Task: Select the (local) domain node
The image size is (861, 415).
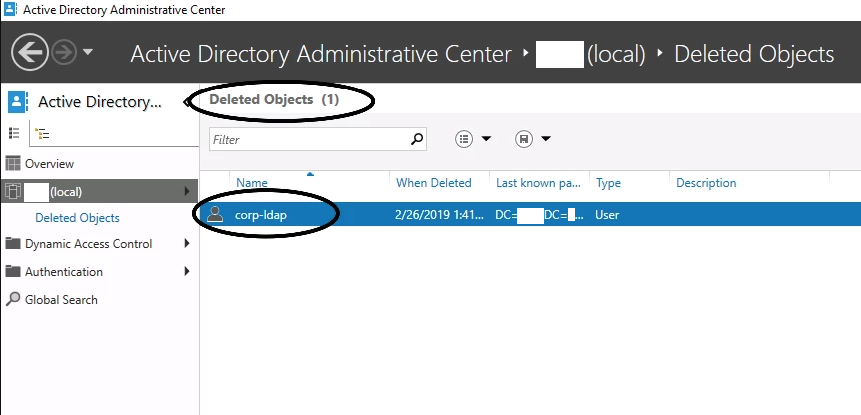Action: click(99, 192)
